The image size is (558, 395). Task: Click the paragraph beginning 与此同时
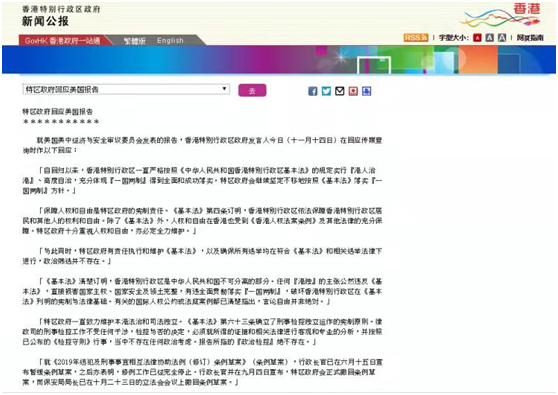[202, 256]
